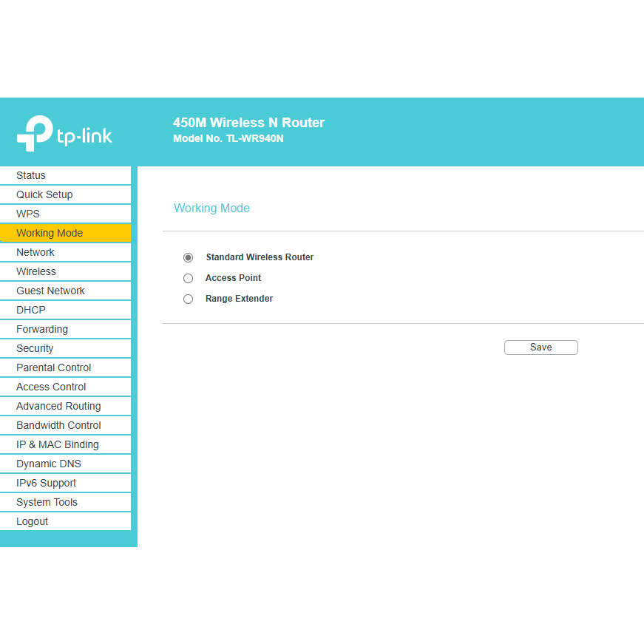Open the WPS settings page

28,214
